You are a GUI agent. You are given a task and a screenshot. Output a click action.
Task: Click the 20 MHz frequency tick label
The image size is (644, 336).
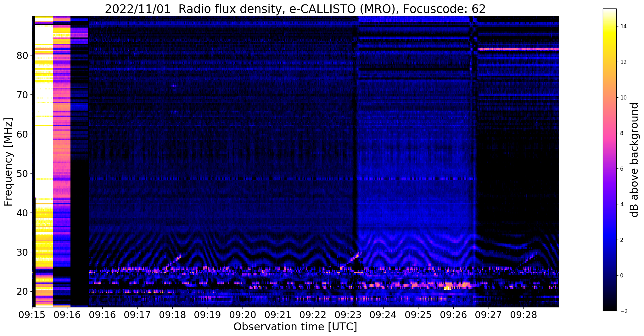coord(22,292)
